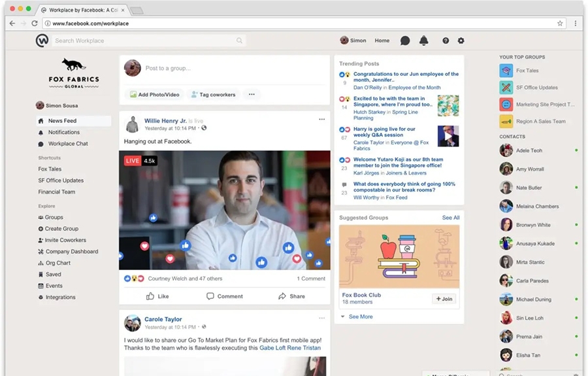Click the Add Photo/Video button
Image resolution: width=588 pixels, height=376 pixels.
point(154,95)
